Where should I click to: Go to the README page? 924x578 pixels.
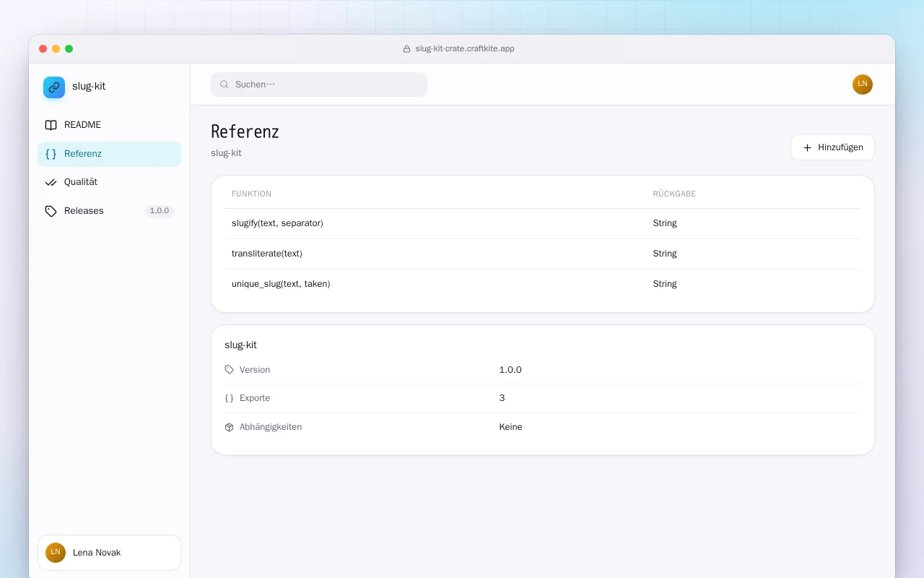coord(109,125)
